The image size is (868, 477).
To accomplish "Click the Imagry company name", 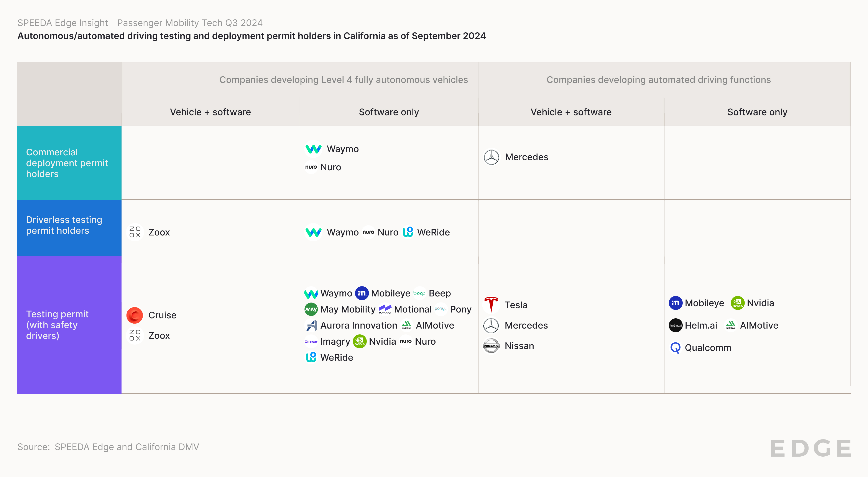I will 335,342.
